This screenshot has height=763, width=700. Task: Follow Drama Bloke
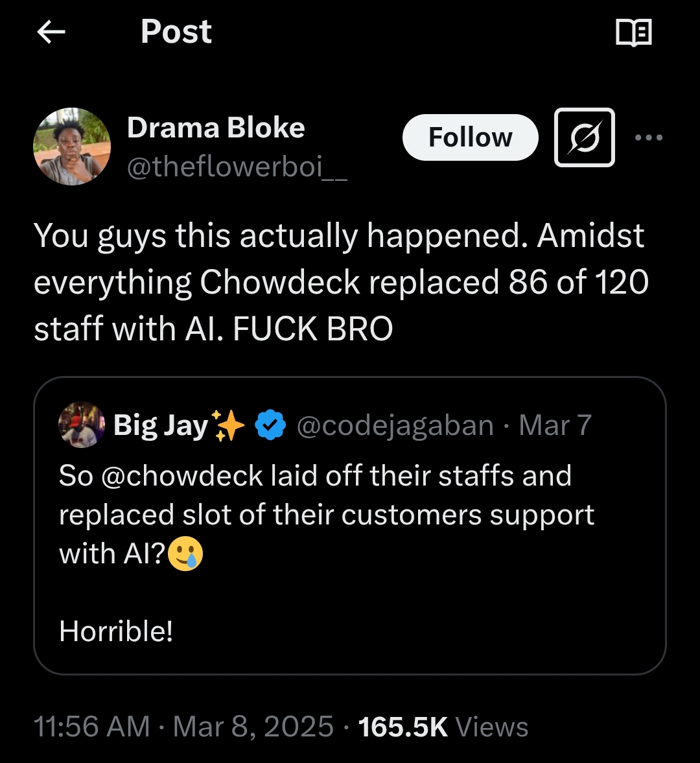pyautogui.click(x=470, y=137)
